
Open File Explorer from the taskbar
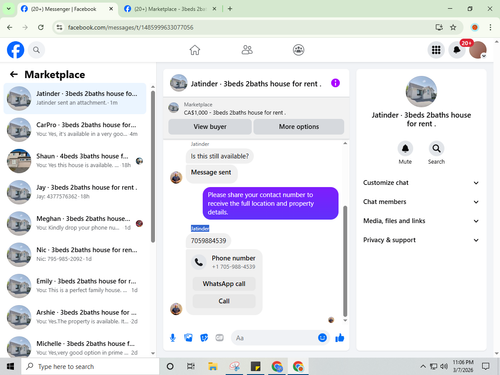[x=213, y=367]
